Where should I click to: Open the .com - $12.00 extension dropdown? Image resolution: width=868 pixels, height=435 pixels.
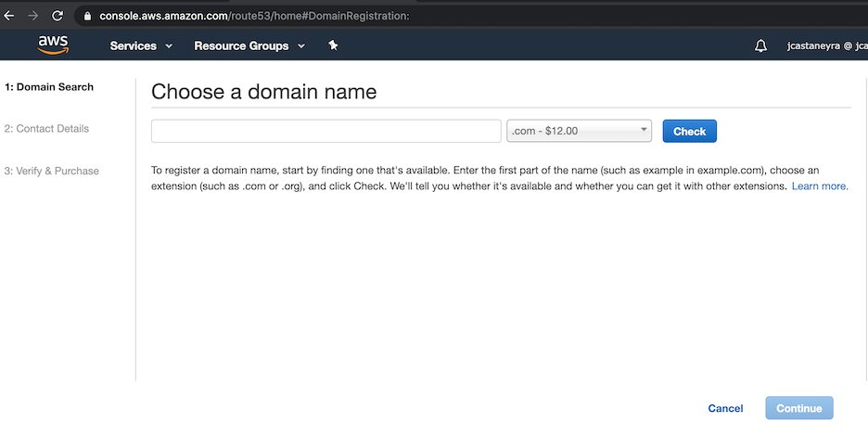click(x=579, y=131)
